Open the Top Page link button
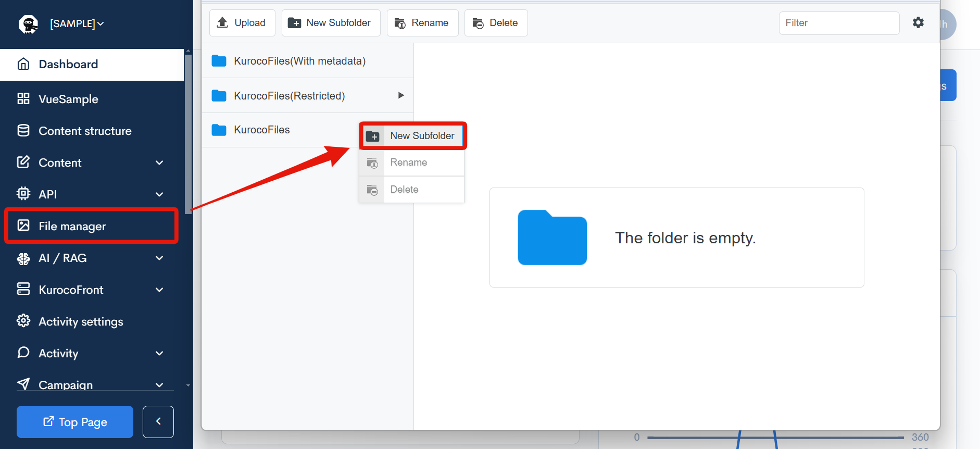Viewport: 980px width, 449px height. (x=75, y=422)
